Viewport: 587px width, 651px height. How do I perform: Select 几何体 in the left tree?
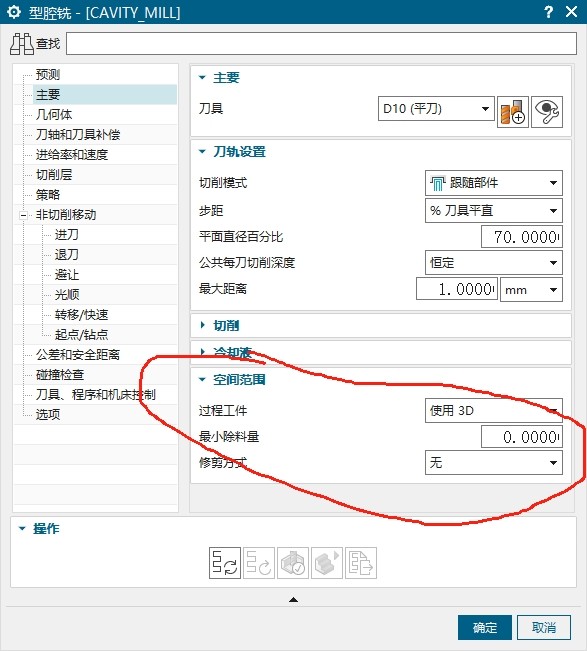coord(54,115)
